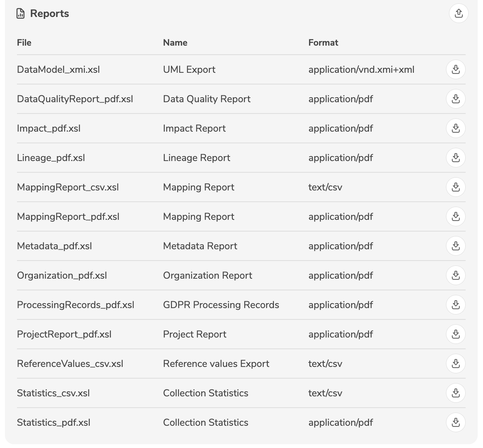
Task: Download the Mapping Report PDF file
Action: [455, 216]
